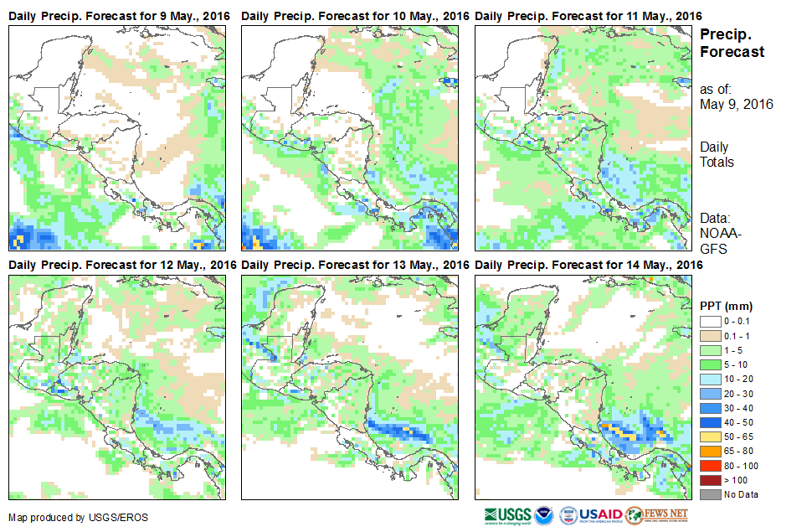Click the 0 - 0.1 mm legend swatch

point(711,321)
